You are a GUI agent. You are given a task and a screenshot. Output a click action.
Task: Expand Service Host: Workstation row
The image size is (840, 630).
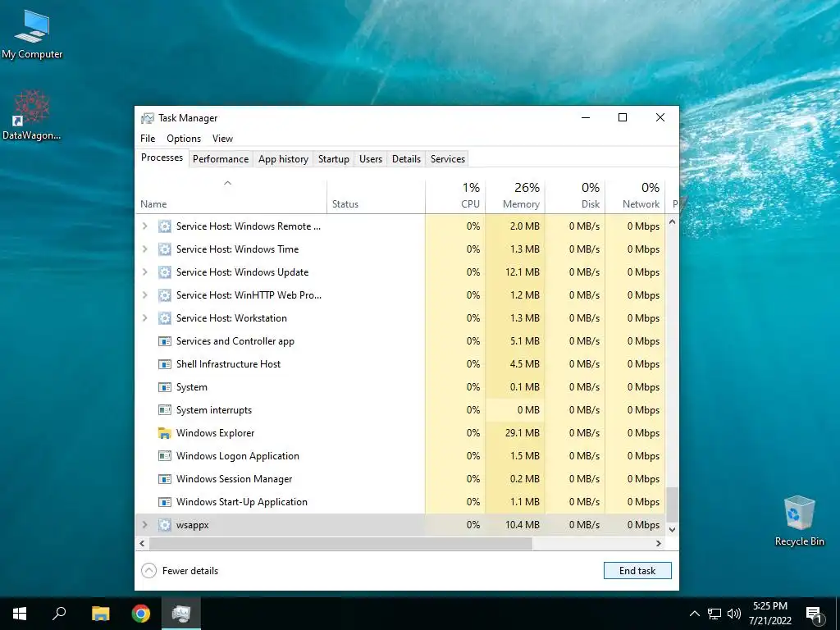point(144,318)
